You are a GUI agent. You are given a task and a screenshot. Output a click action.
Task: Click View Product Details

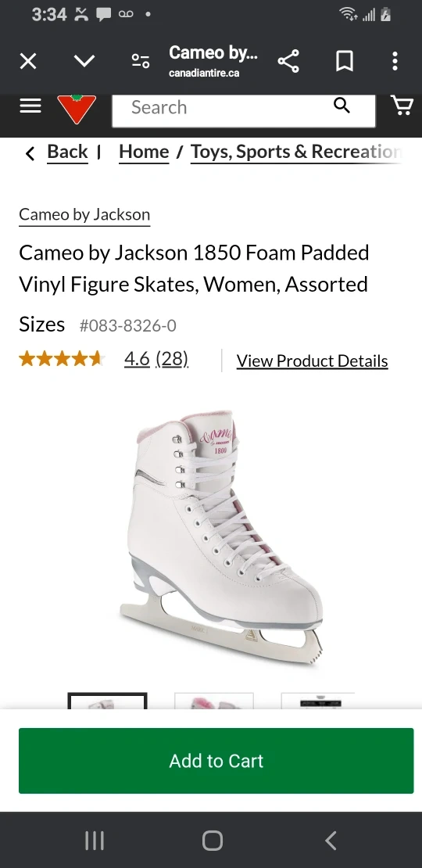tap(313, 361)
